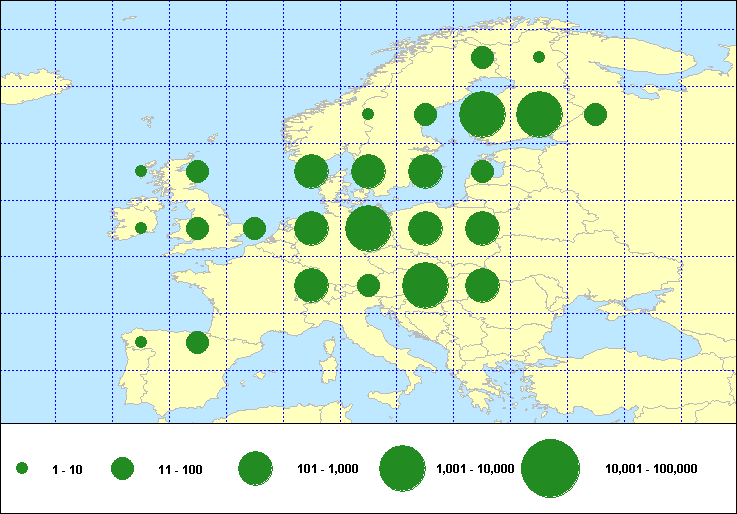Select the 101 - 1,000 legend circle

coord(256,468)
